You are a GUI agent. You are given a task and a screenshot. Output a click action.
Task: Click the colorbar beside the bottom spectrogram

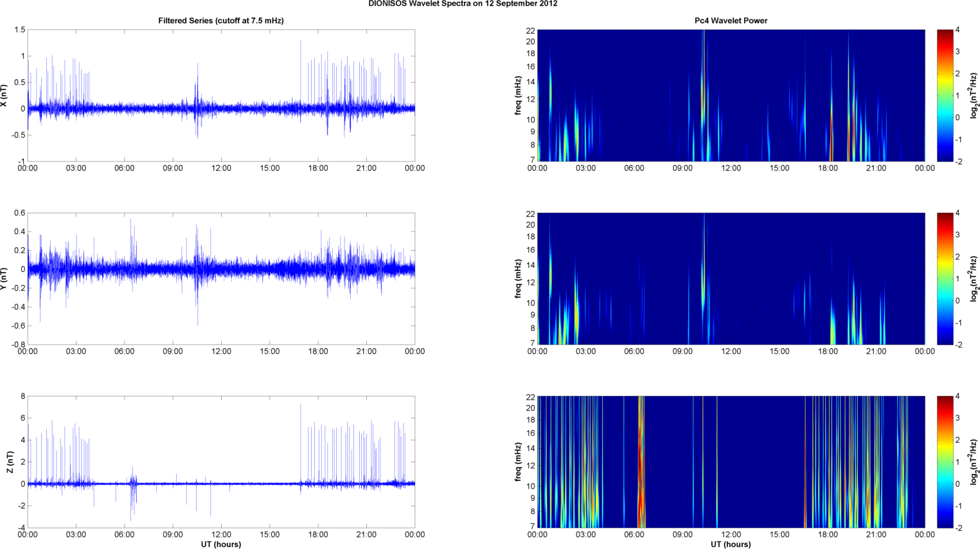point(945,462)
